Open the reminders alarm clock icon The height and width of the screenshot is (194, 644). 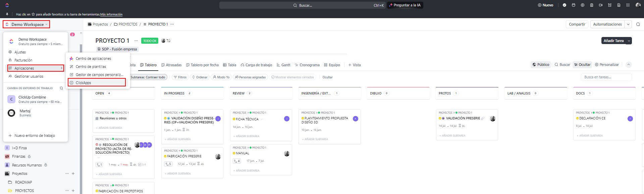[x=610, y=5]
